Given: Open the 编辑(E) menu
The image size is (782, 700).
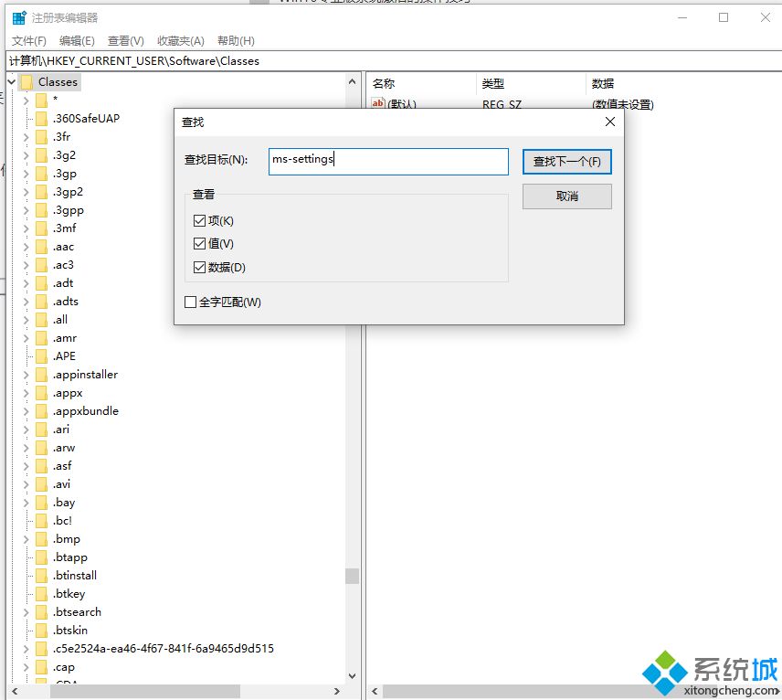Looking at the screenshot, I should [75, 40].
